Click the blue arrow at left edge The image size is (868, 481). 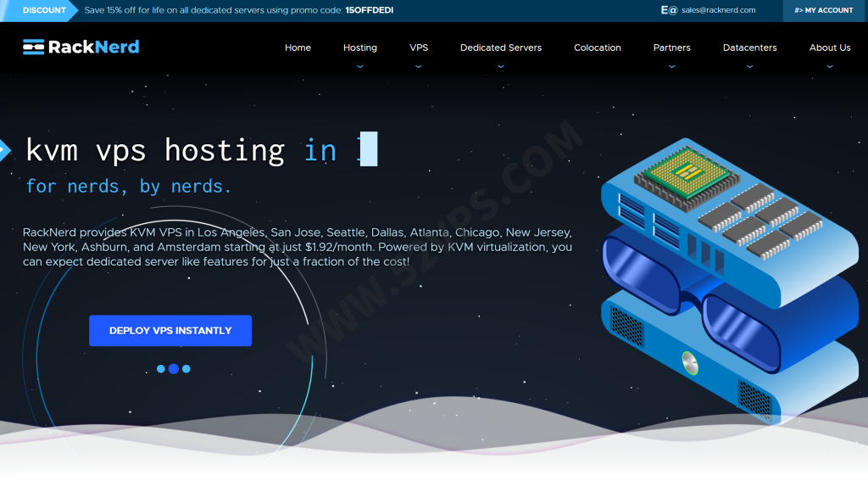pos(4,149)
